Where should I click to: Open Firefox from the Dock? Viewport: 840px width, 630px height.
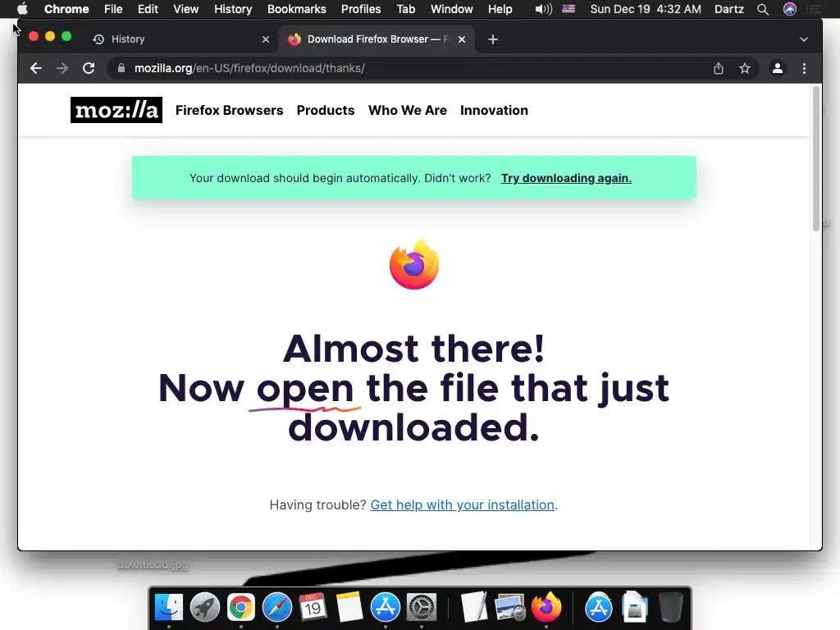(x=546, y=608)
